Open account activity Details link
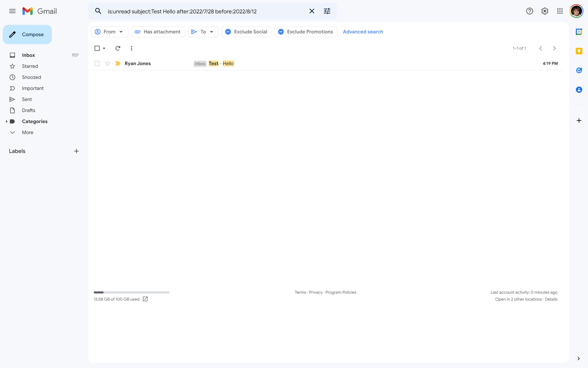Screen dimensions: 588x368 (551, 299)
